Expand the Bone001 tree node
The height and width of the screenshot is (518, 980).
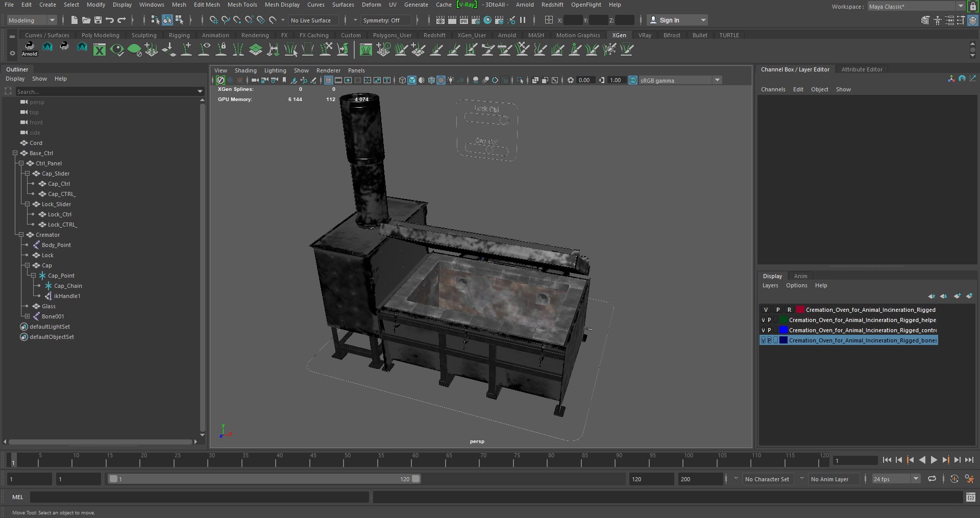click(28, 316)
